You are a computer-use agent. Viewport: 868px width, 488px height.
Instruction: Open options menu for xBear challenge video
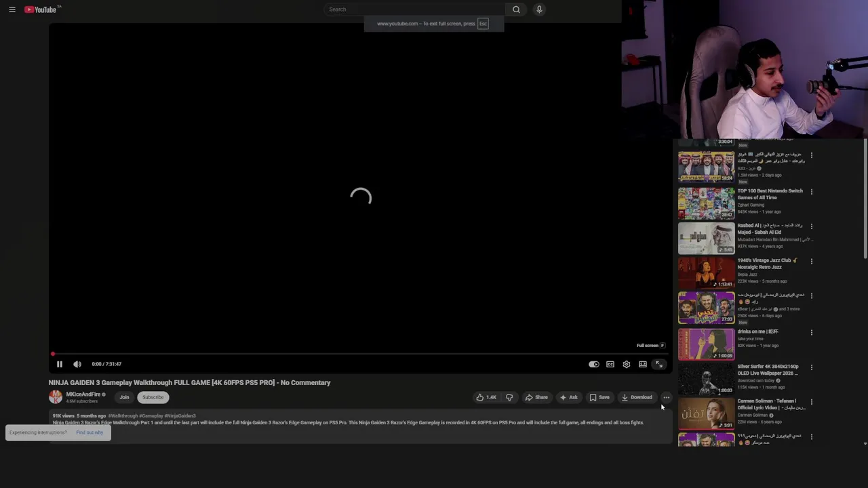click(811, 296)
